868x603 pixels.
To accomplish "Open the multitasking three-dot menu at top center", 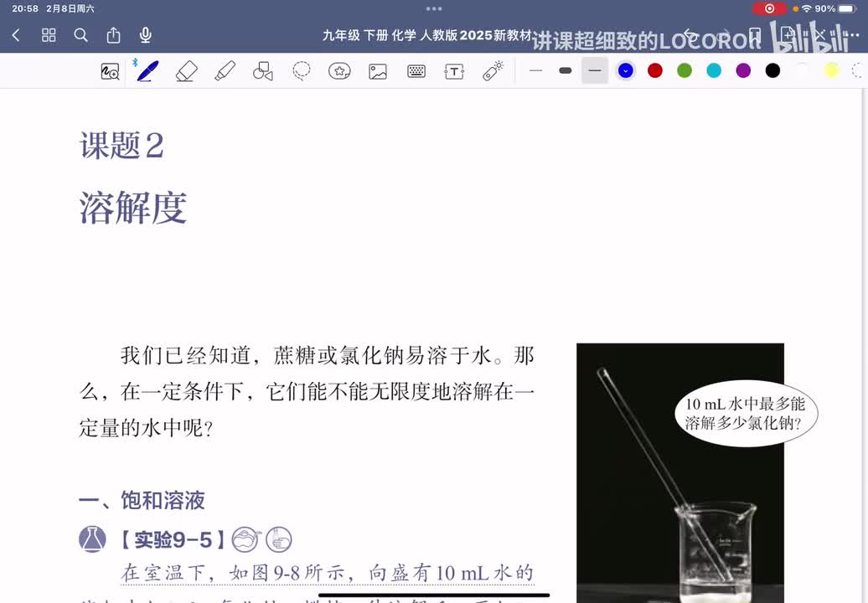I will [434, 8].
